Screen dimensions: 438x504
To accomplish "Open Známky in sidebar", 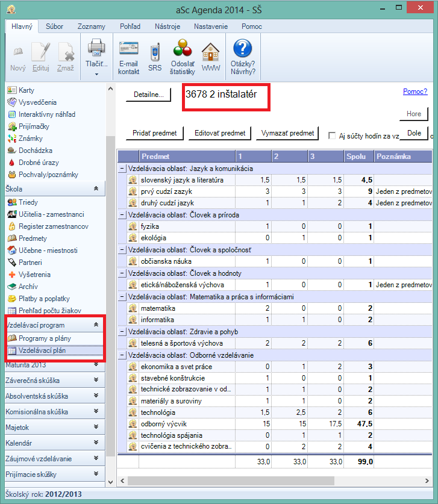I will pos(25,138).
